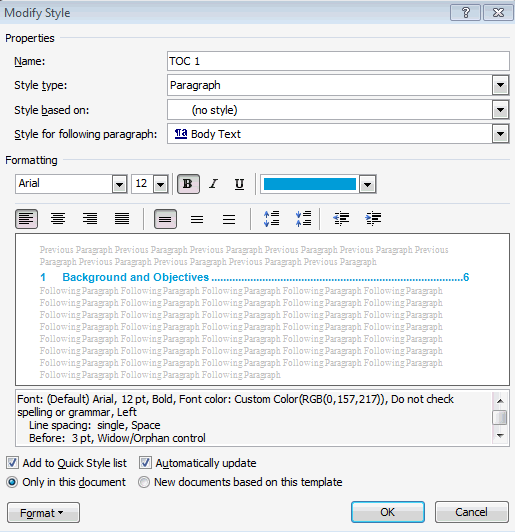Uncheck Automatically update
The width and height of the screenshot is (515, 532).
click(x=145, y=463)
